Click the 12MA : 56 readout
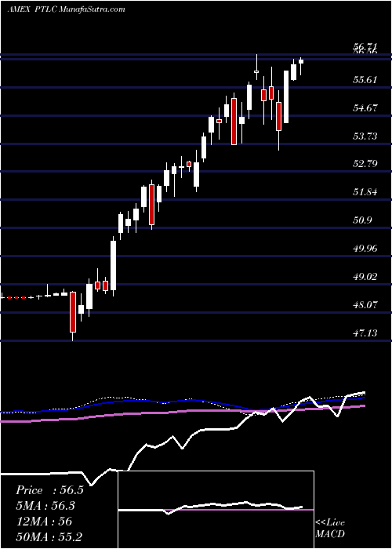Viewport: 392px width, 549px height. (x=44, y=522)
